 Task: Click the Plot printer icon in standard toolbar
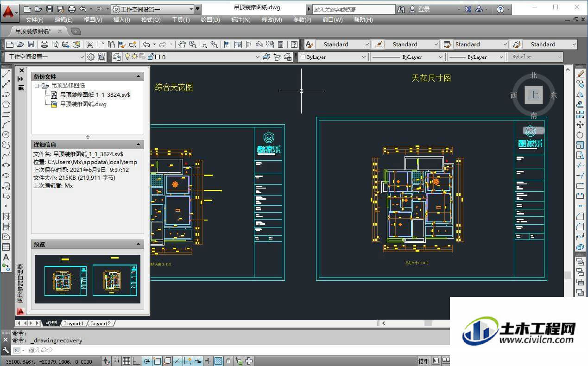(x=44, y=44)
